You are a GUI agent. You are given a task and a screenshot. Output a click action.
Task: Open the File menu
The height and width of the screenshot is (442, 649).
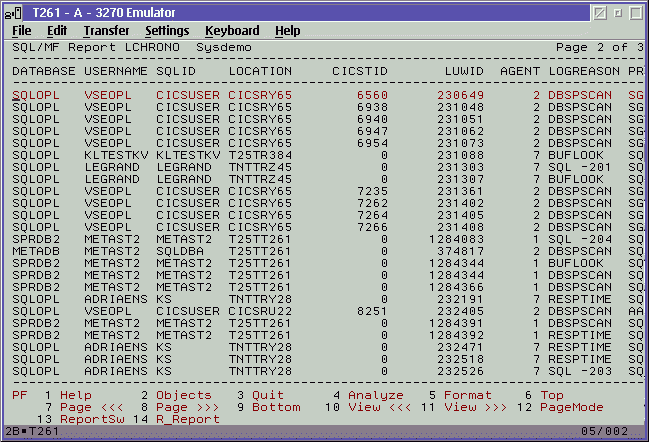tap(22, 31)
